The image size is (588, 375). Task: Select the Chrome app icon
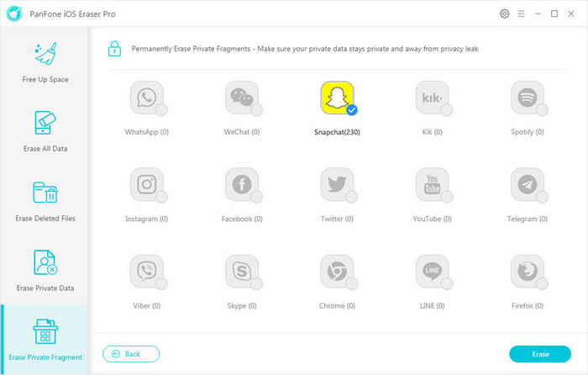[x=337, y=271]
